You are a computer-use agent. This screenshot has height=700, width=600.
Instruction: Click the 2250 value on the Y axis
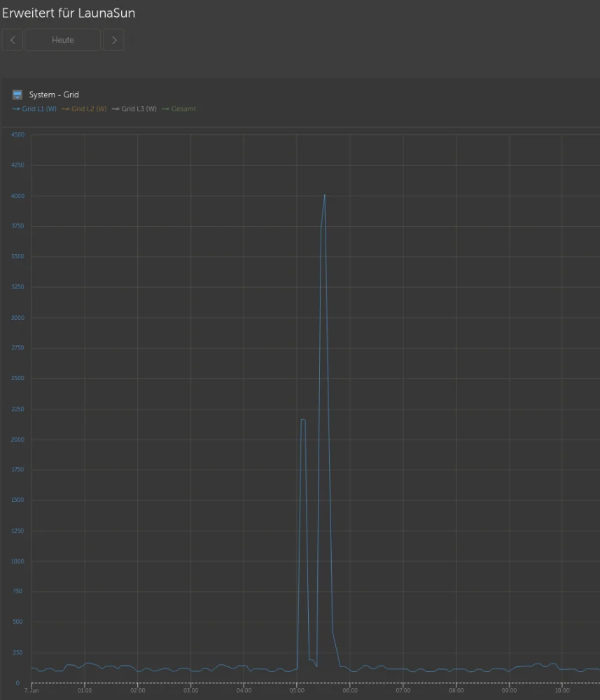(x=17, y=409)
